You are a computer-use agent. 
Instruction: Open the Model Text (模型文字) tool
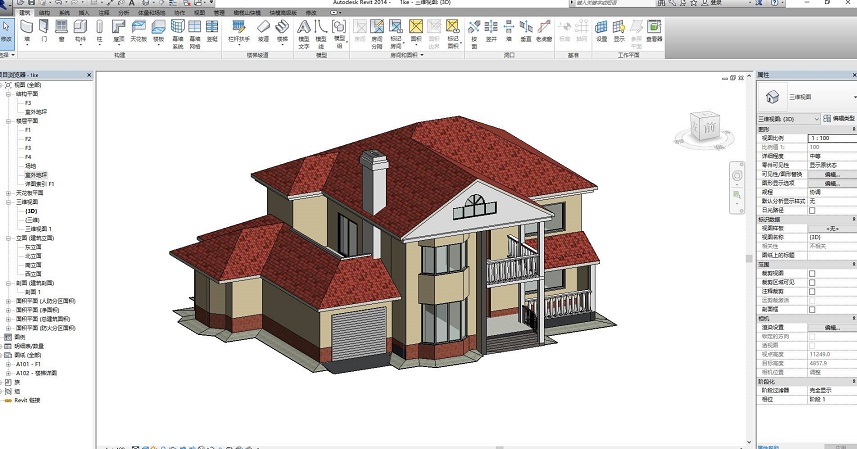tap(304, 34)
